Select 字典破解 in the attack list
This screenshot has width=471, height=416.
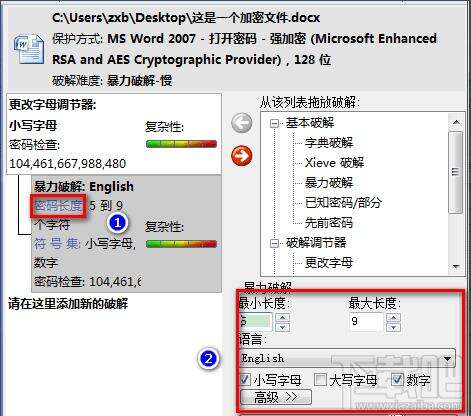pyautogui.click(x=329, y=143)
